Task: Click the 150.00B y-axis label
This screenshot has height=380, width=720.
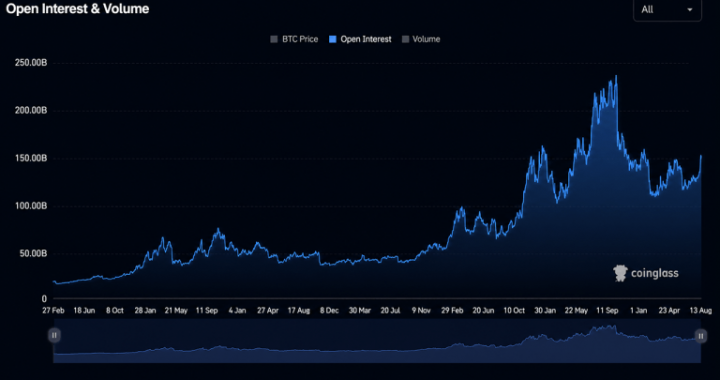Action: (31, 158)
